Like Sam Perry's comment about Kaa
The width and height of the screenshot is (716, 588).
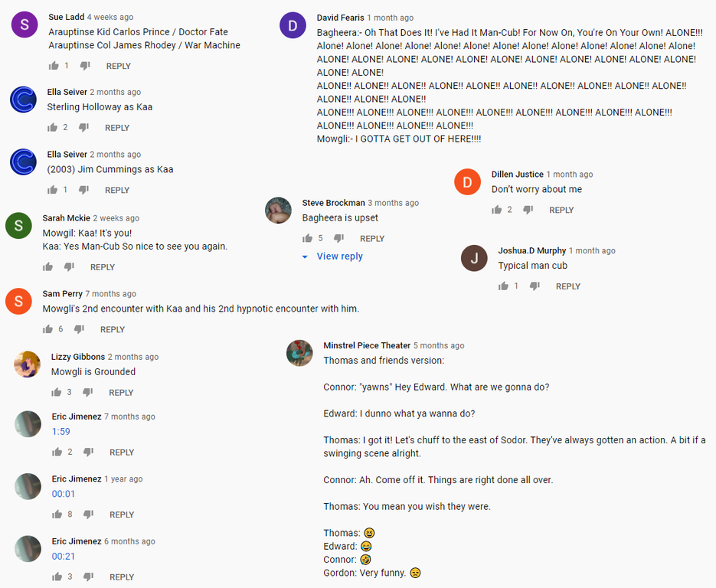click(x=48, y=329)
